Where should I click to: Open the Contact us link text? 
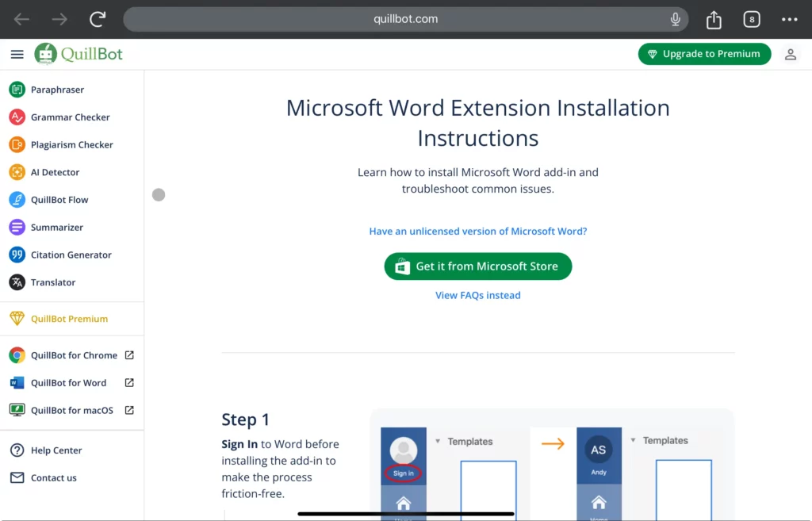[54, 477]
